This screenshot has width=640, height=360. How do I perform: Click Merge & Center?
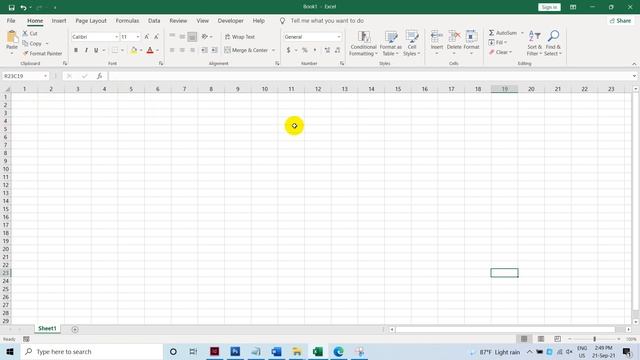tap(246, 50)
